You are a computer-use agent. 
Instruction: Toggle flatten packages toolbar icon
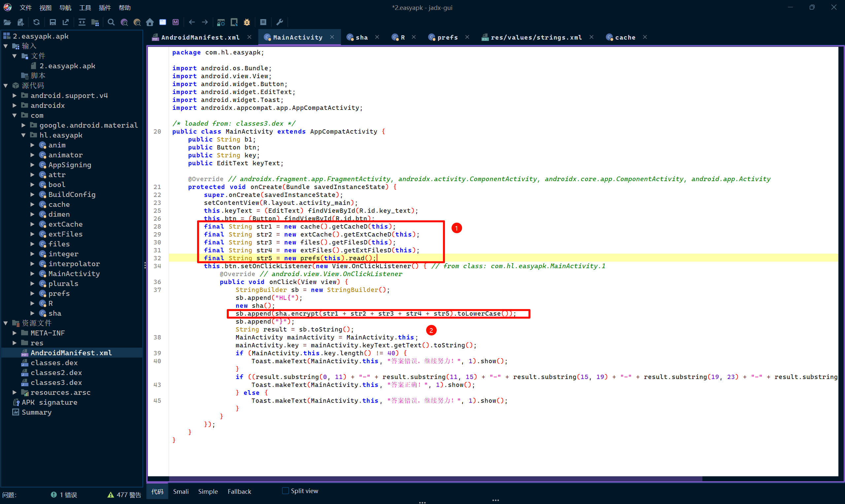coord(95,22)
